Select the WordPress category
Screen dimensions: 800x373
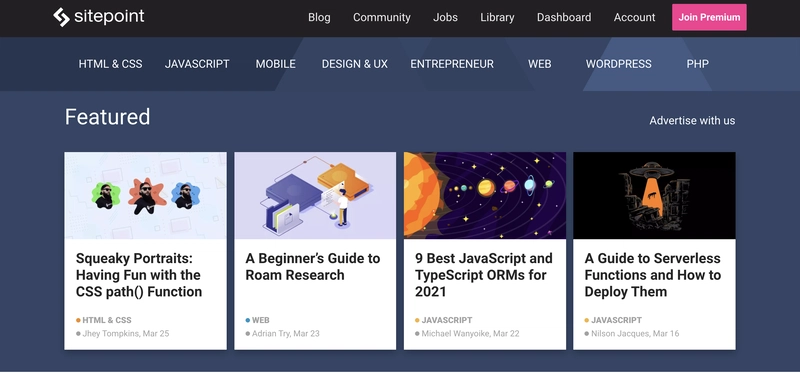pos(618,64)
